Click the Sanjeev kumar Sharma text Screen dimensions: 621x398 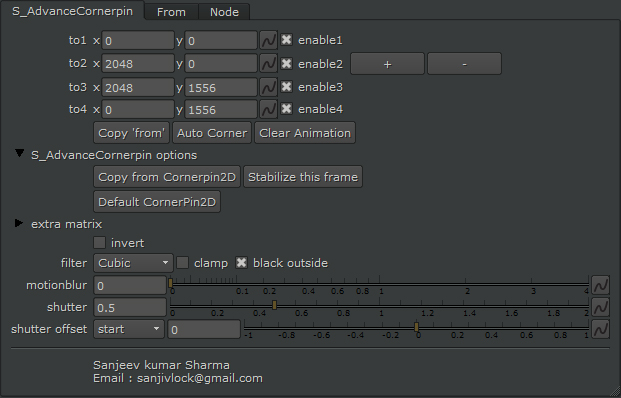(x=161, y=365)
